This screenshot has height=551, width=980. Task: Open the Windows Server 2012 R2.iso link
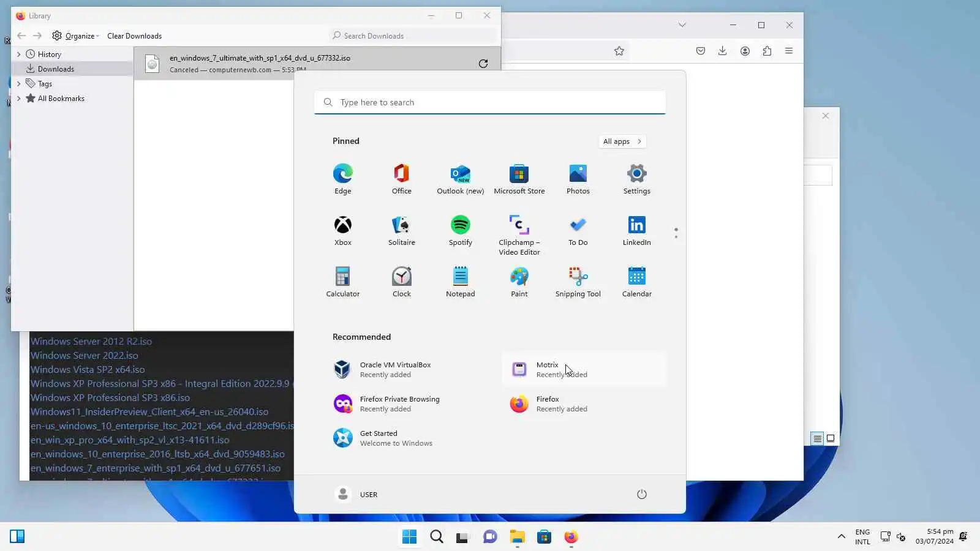point(91,342)
